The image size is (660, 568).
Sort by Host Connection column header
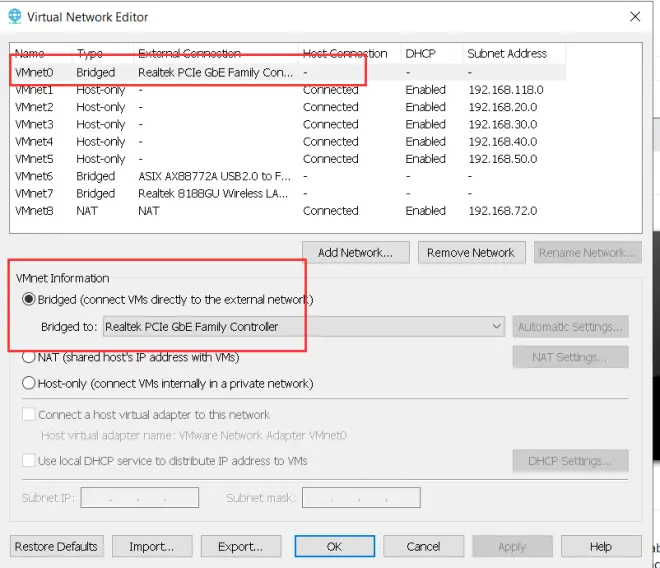click(349, 53)
